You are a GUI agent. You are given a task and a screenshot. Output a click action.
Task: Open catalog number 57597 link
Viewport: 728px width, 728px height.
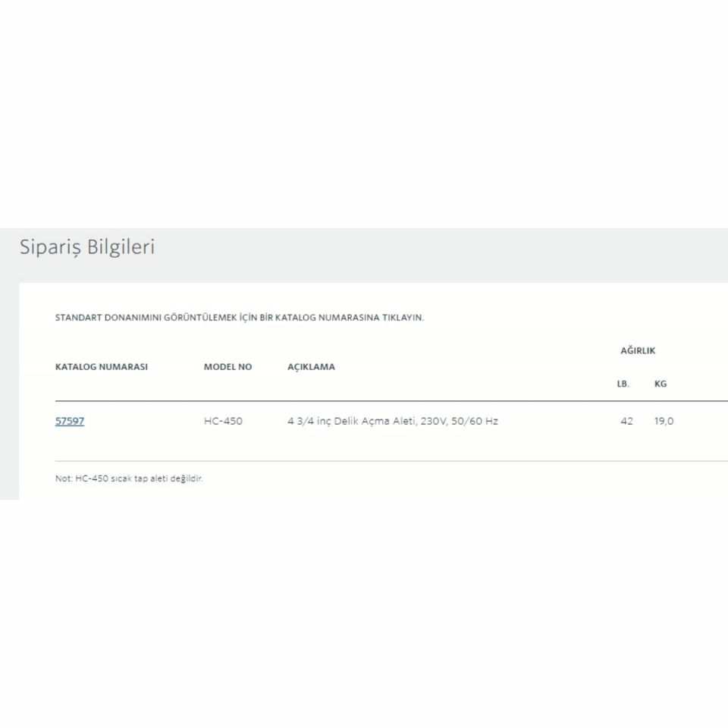[x=70, y=422]
